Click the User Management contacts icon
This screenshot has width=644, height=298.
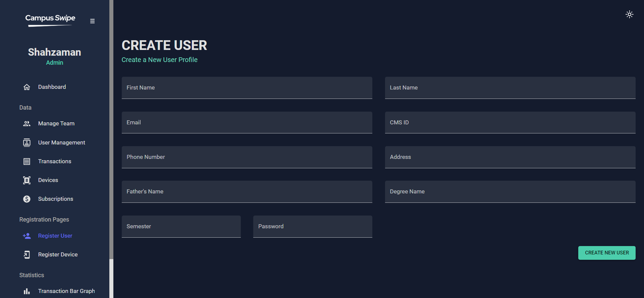(x=27, y=143)
